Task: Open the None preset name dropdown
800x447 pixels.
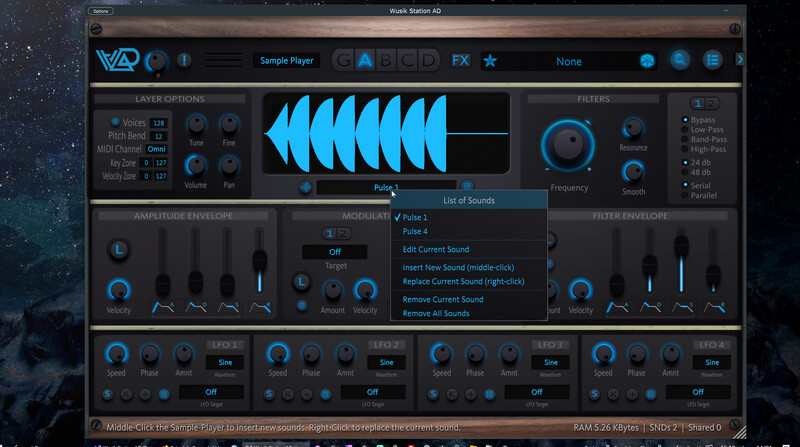Action: (568, 61)
